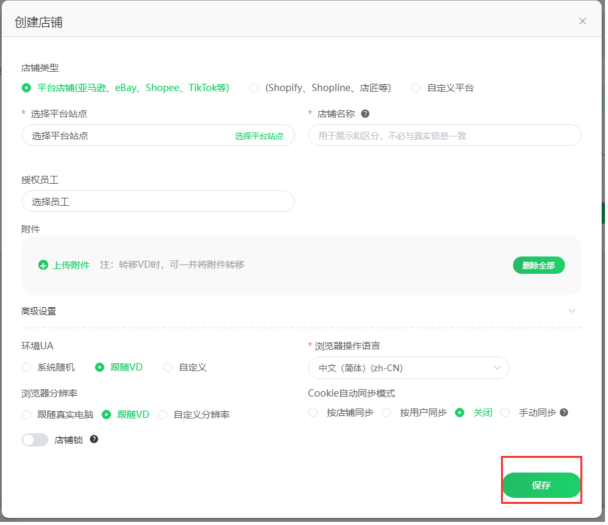
Task: Click the 选择平台站点 input field
Action: click(159, 136)
